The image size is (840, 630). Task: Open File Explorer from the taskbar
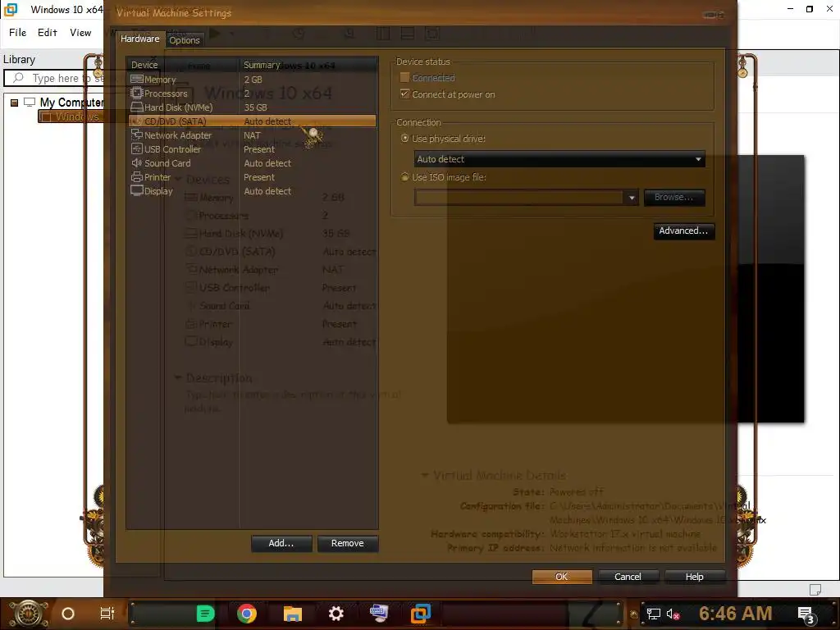coord(293,614)
